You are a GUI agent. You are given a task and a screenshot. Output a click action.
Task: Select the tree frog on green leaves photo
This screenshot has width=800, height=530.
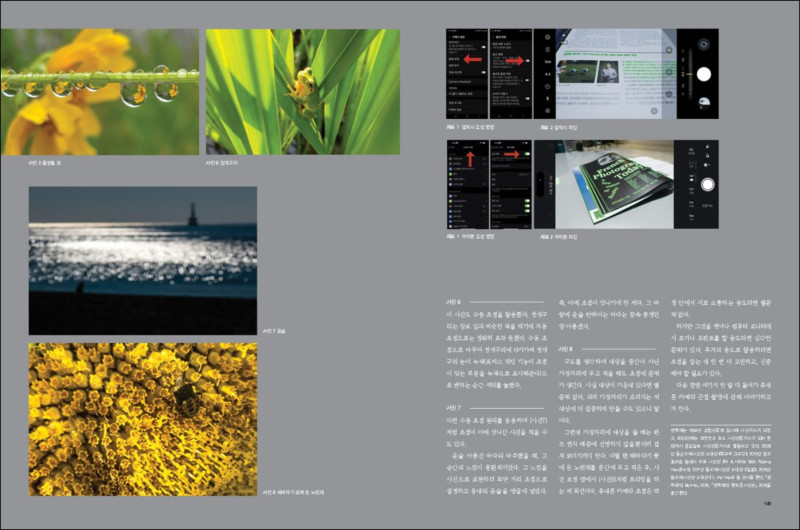(303, 92)
